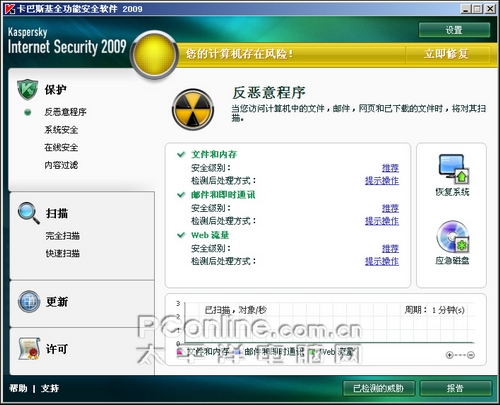Open the restore system monitor icon

click(453, 169)
